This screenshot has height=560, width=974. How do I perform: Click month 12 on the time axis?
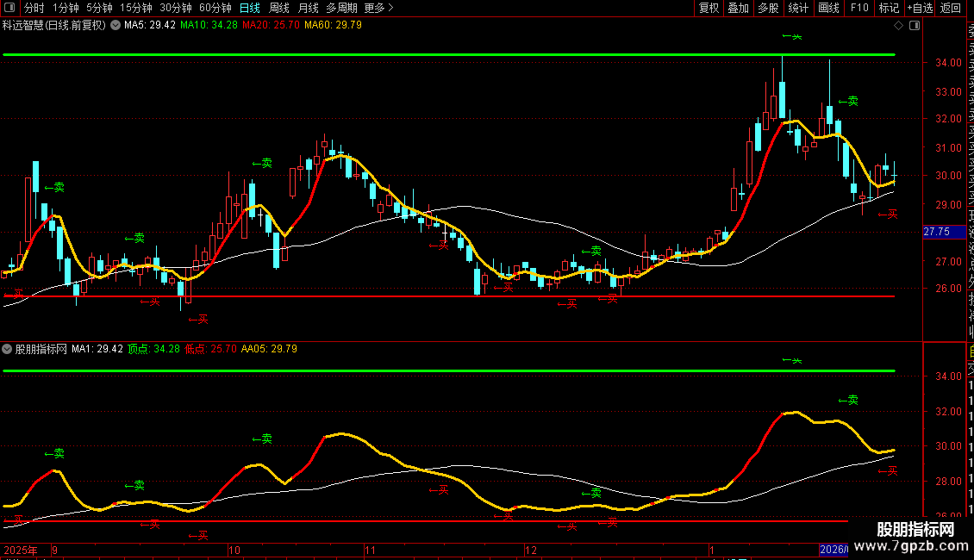pyautogui.click(x=530, y=550)
